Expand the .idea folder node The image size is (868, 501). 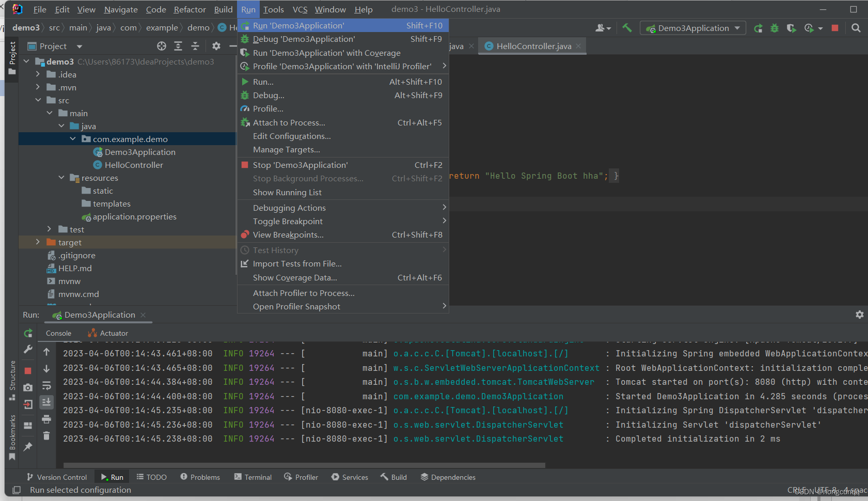tap(38, 74)
